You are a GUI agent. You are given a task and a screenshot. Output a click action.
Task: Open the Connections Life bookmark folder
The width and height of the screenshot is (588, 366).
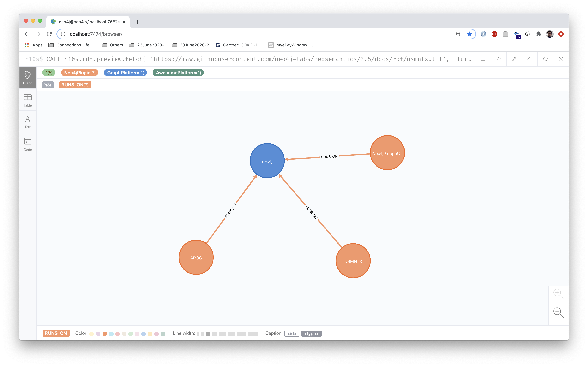pos(71,45)
